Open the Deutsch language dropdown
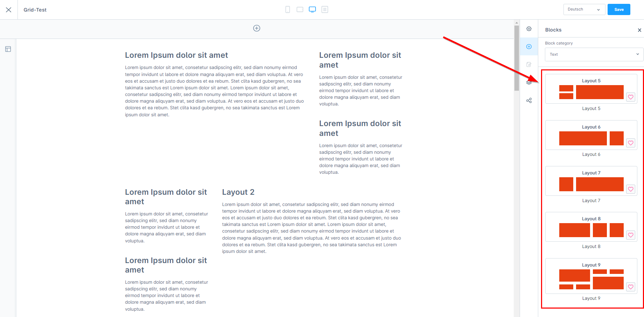The height and width of the screenshot is (317, 644). pyautogui.click(x=584, y=9)
